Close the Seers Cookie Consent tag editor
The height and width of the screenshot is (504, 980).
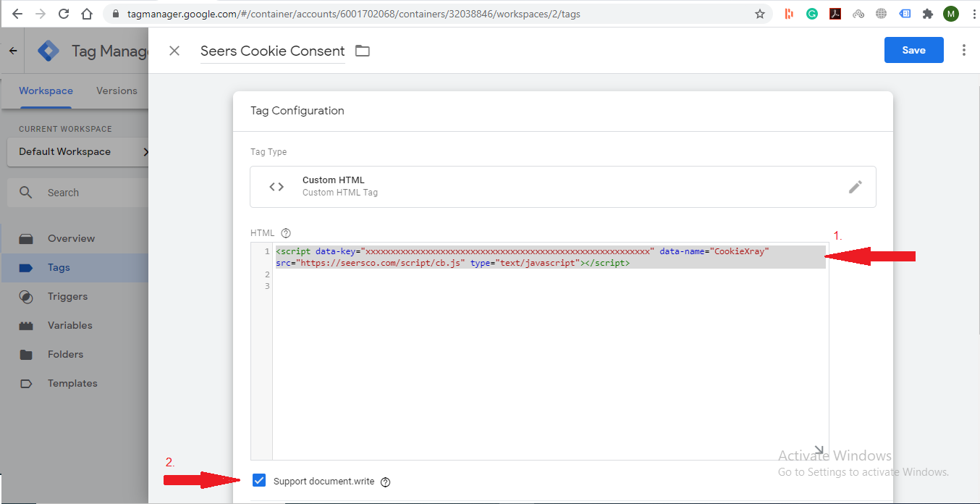[x=174, y=51]
